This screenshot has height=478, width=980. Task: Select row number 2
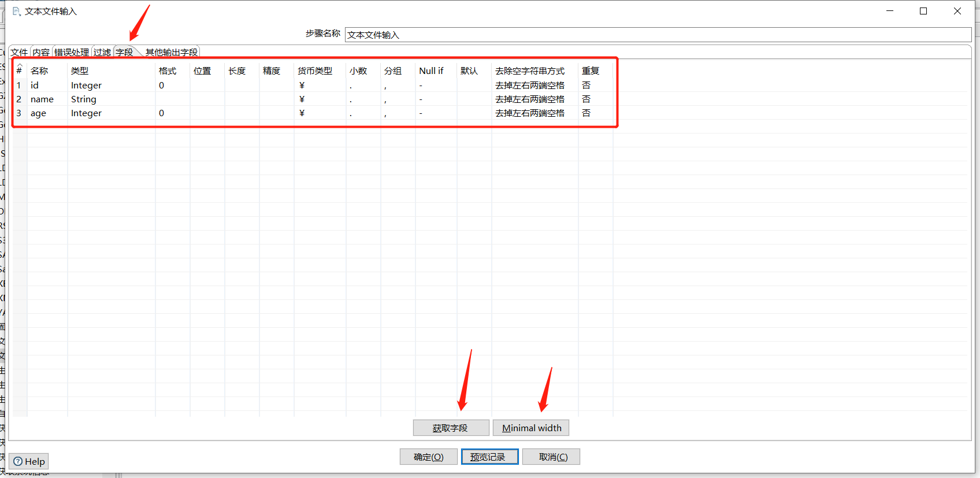tap(19, 99)
